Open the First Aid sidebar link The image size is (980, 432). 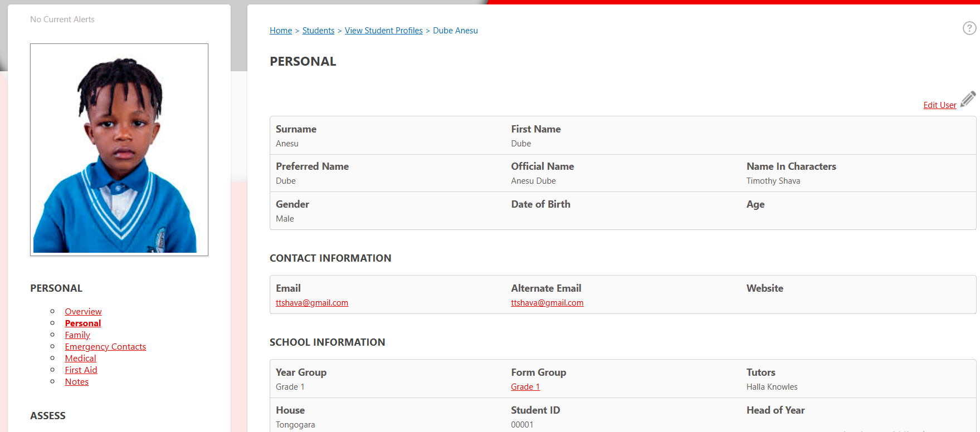click(x=81, y=370)
